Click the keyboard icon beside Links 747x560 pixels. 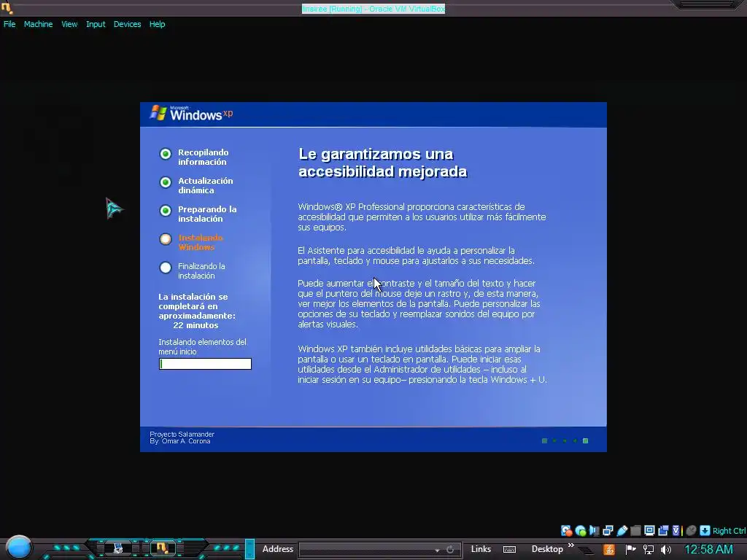pos(509,550)
